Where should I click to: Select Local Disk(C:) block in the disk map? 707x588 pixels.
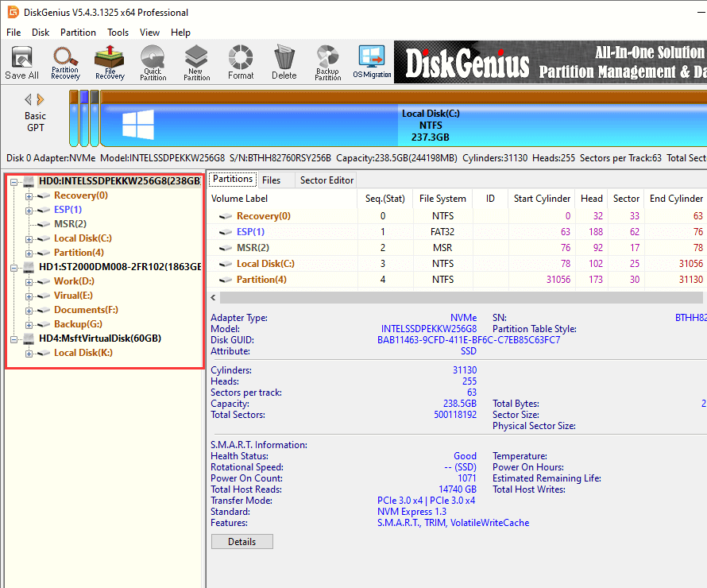(x=429, y=125)
